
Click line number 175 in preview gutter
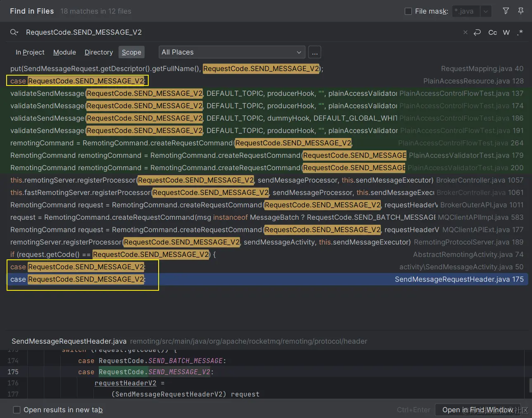pyautogui.click(x=13, y=372)
